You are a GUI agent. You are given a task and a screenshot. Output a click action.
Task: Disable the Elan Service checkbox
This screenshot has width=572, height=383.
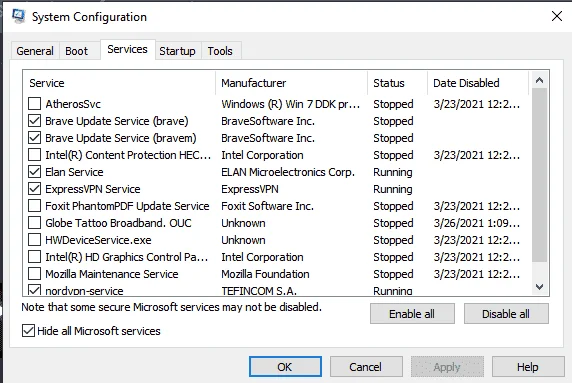click(x=34, y=172)
